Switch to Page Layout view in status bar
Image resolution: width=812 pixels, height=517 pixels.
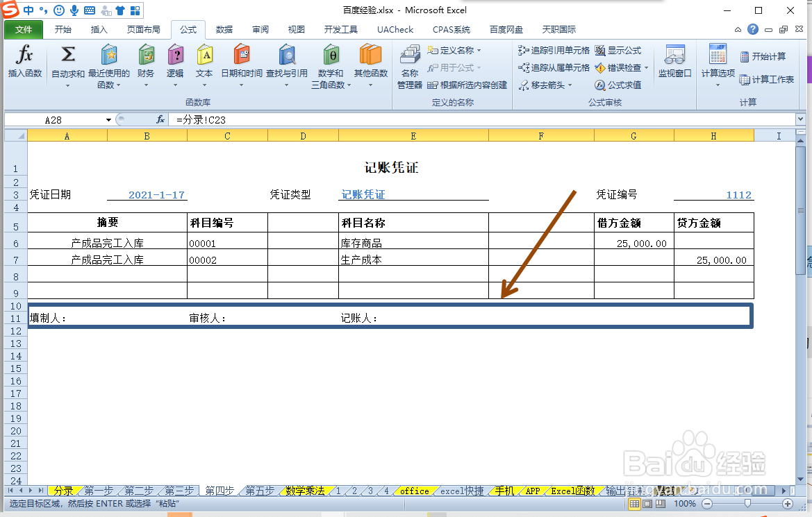pos(647,504)
